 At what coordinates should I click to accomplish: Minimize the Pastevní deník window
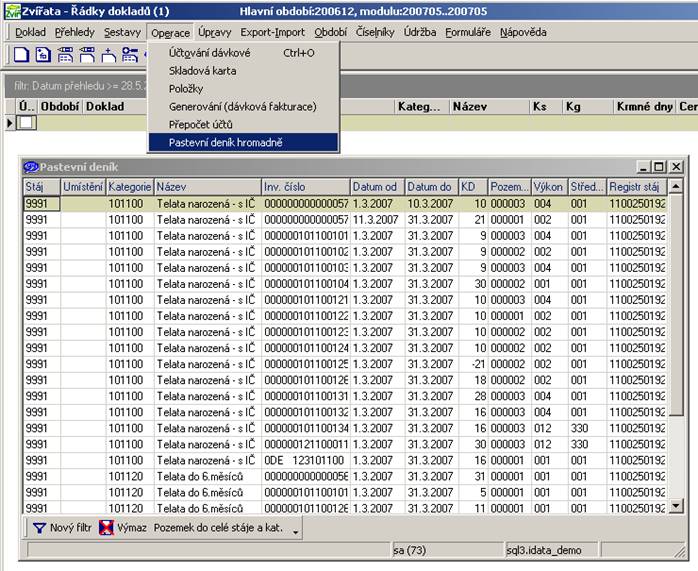tap(644, 167)
